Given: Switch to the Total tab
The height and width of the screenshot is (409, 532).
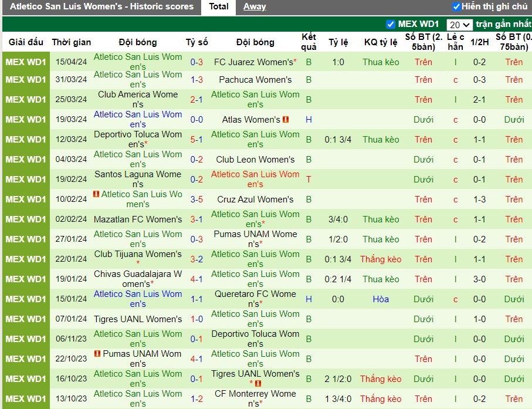Looking at the screenshot, I should pos(219,6).
